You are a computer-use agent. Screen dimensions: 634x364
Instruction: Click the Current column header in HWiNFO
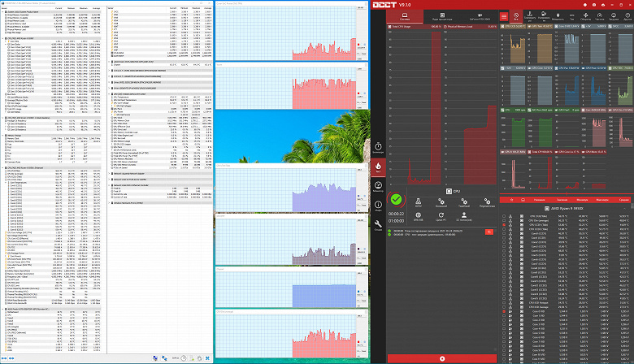[59, 8]
